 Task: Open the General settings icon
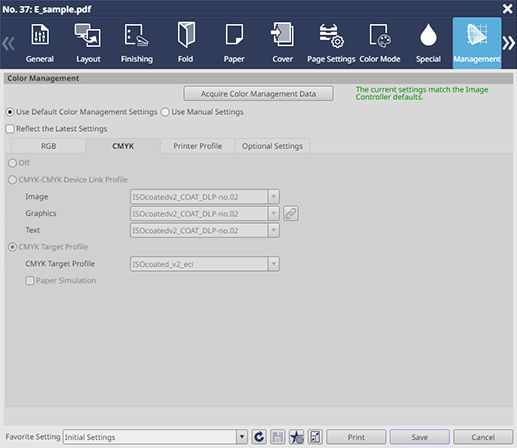tap(40, 35)
